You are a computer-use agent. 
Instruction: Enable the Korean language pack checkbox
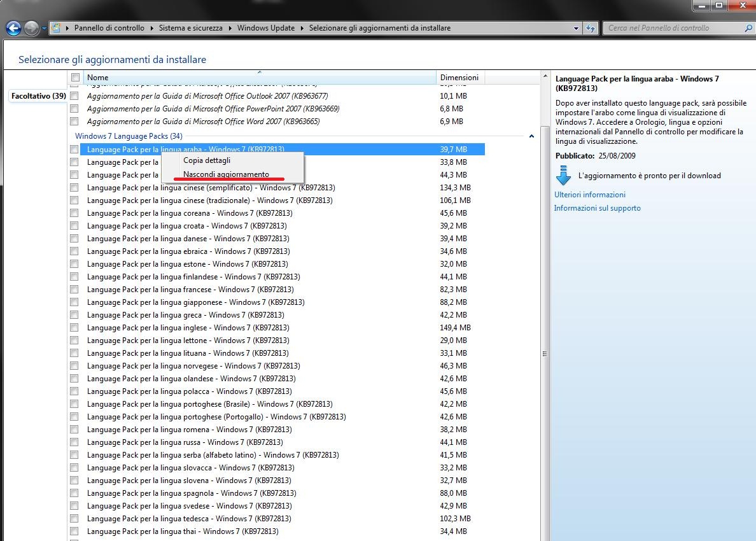[x=74, y=213]
